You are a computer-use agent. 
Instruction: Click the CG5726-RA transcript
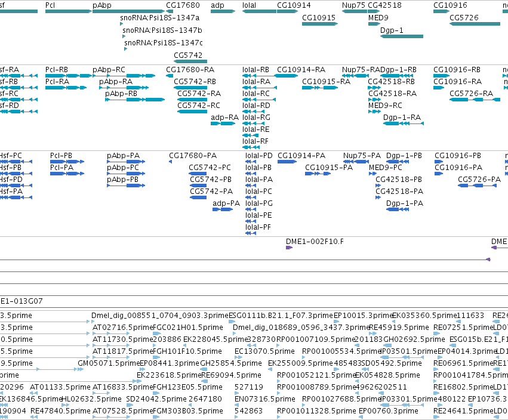[x=475, y=100]
